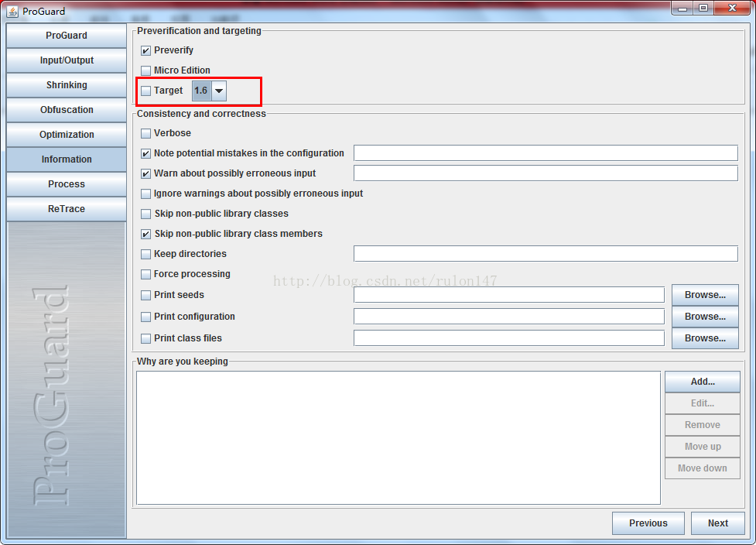Go to the Previous page

pos(648,523)
